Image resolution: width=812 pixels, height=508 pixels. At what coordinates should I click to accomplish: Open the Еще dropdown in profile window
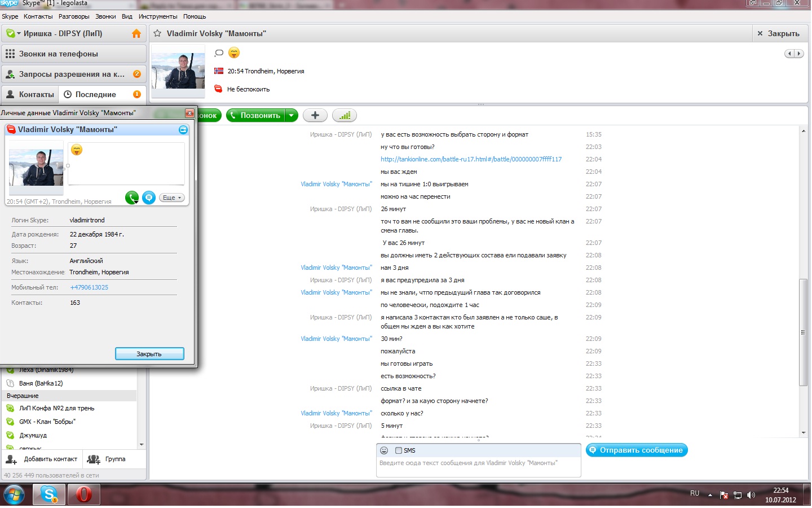(x=171, y=198)
